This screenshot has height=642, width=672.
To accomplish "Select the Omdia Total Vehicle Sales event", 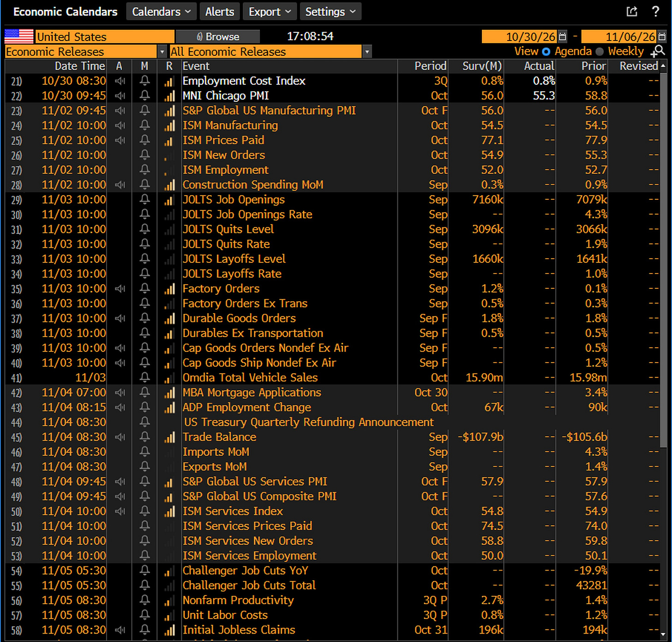I will pyautogui.click(x=250, y=378).
